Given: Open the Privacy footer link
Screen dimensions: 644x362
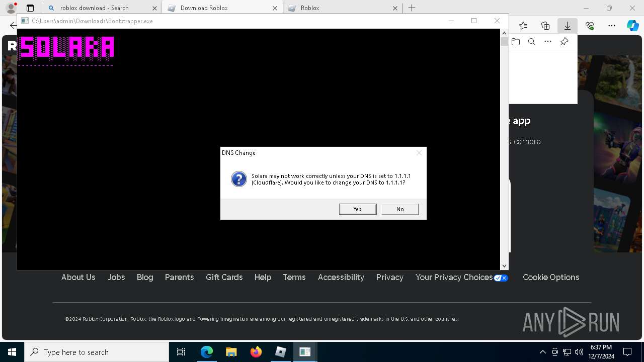Looking at the screenshot, I should tap(390, 278).
